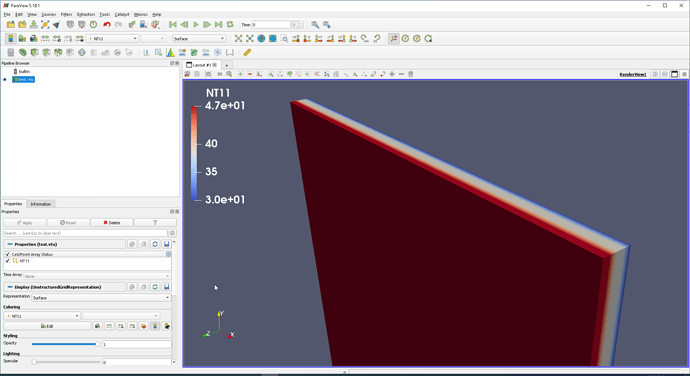Viewport: 690px width, 376px height.
Task: Click the Choose color map preset icon
Action: [x=143, y=326]
